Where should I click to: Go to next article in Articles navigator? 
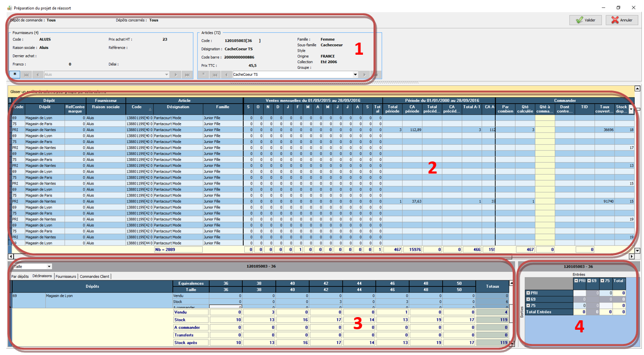tap(365, 75)
